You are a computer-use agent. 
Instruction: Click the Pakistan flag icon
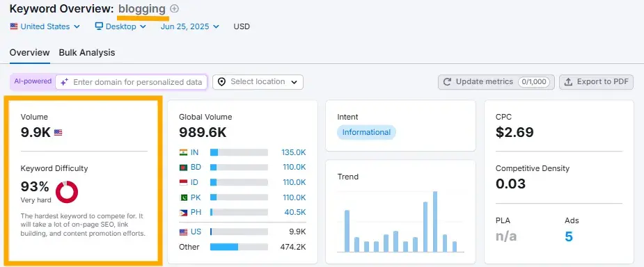click(183, 197)
